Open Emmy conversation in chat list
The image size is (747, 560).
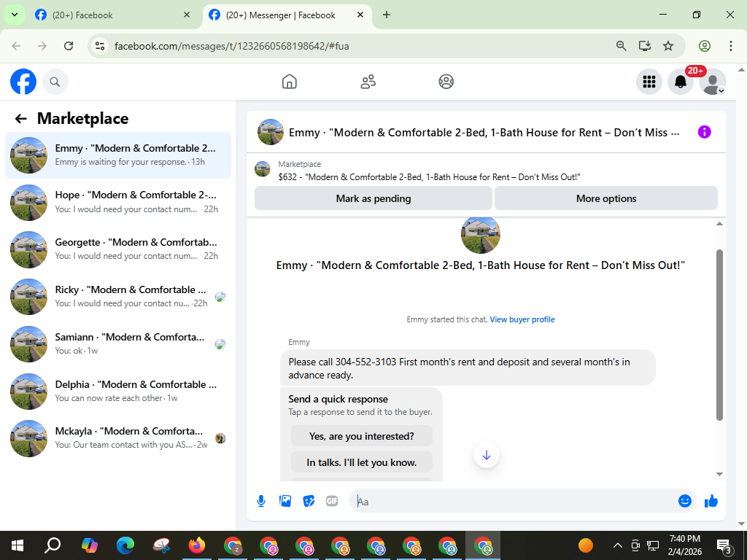(x=118, y=155)
